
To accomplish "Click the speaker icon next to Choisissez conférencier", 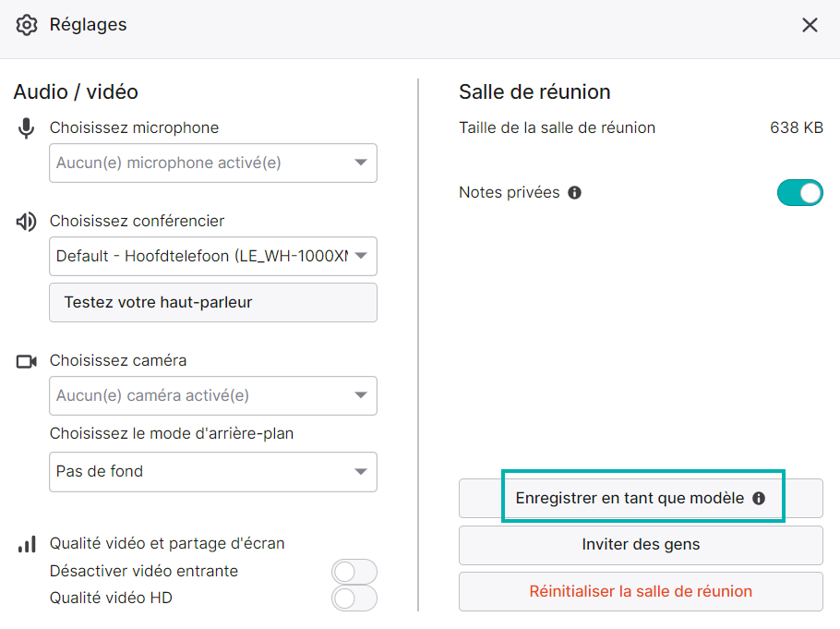I will pos(26,221).
